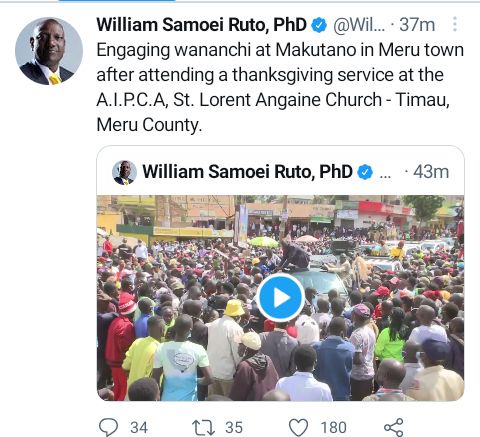Retweet using the icon showing 35

point(203,428)
